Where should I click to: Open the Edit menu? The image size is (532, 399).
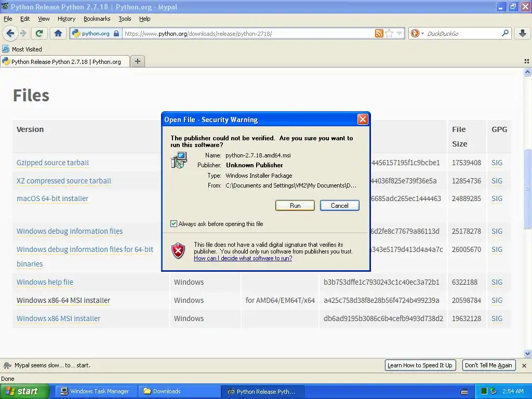(25, 19)
